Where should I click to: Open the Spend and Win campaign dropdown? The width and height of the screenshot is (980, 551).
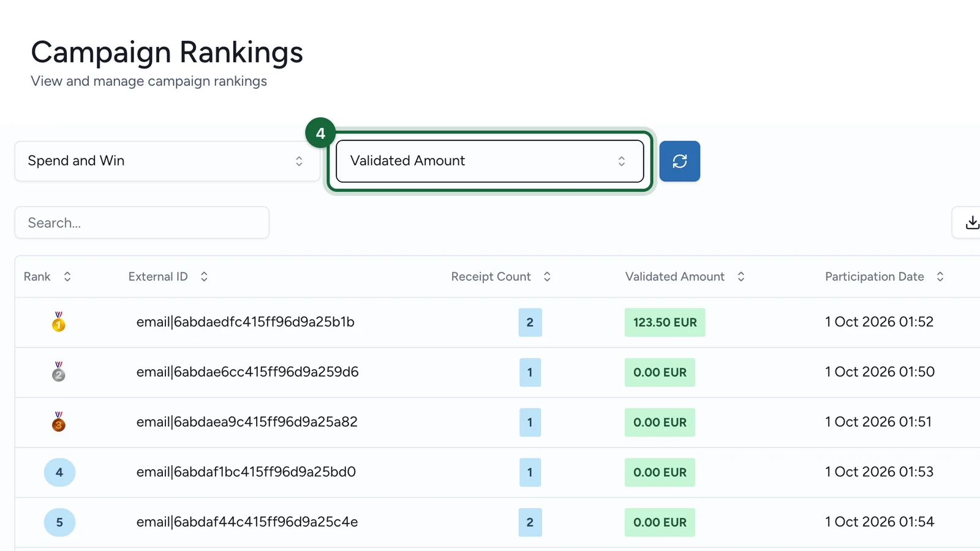167,161
